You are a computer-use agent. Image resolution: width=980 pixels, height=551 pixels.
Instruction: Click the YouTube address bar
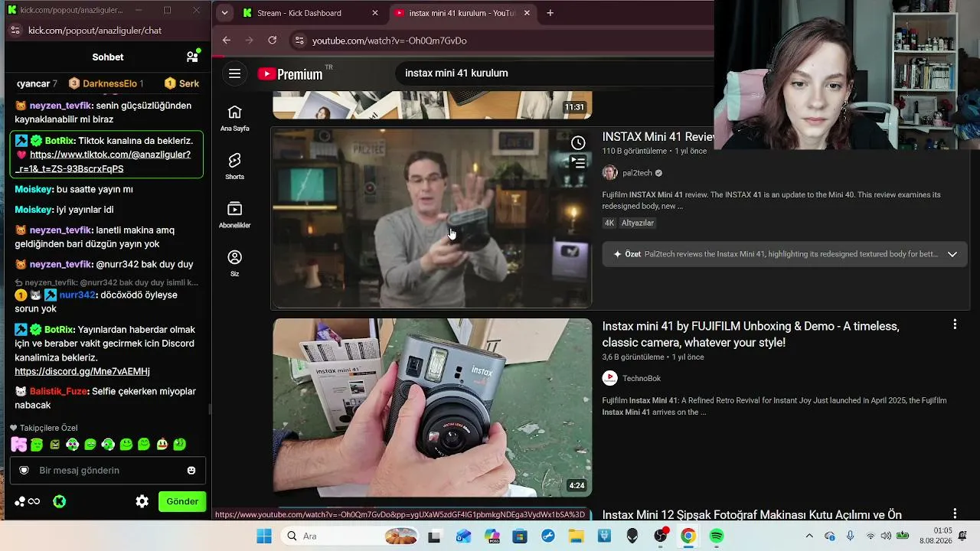point(389,41)
